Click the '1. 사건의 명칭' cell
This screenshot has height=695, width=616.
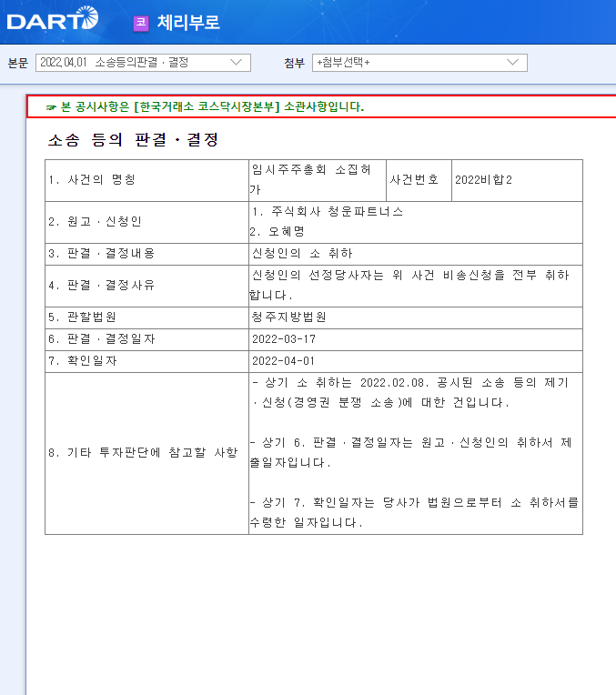pos(146,180)
